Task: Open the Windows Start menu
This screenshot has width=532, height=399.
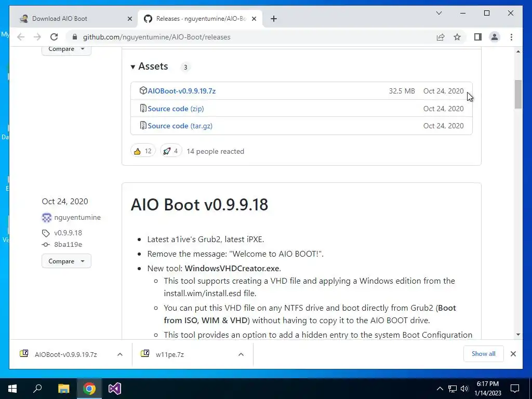Action: click(12, 389)
